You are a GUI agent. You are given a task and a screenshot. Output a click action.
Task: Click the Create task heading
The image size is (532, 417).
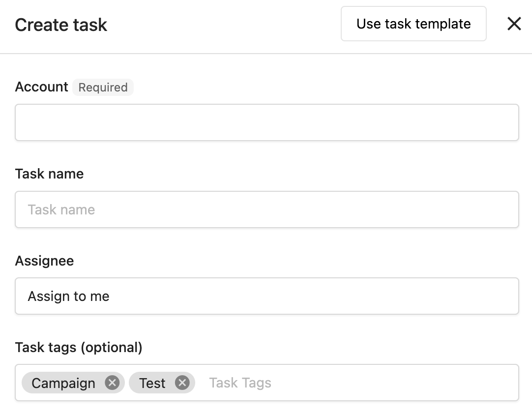click(61, 25)
